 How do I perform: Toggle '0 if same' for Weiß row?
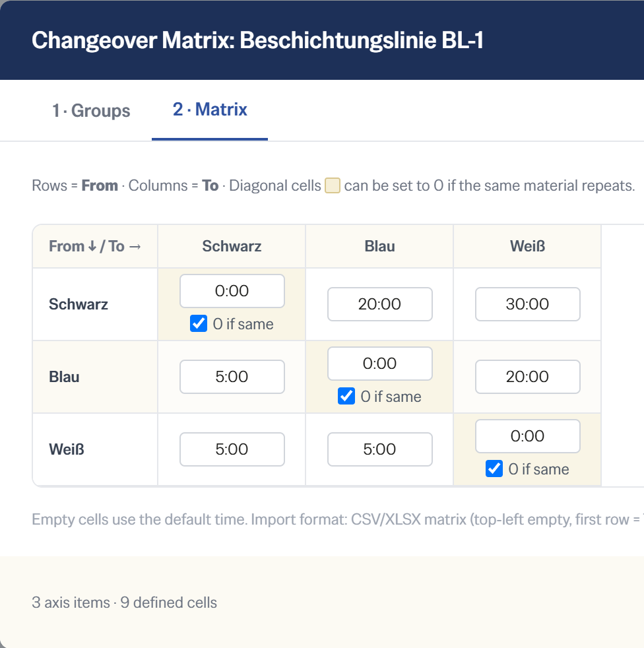(494, 469)
